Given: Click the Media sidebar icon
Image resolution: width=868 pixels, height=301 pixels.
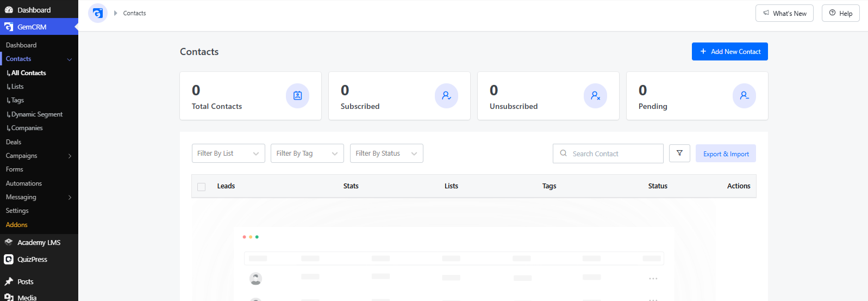Looking at the screenshot, I should (9, 297).
